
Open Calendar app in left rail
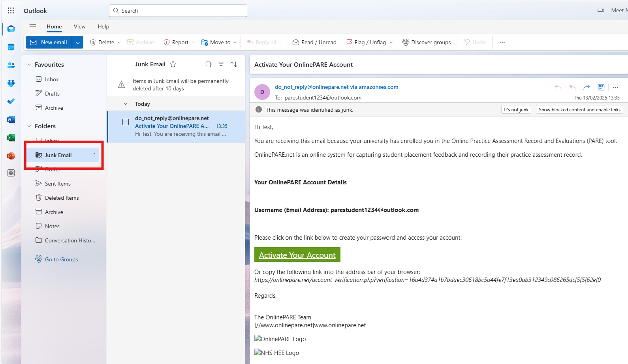point(11,47)
